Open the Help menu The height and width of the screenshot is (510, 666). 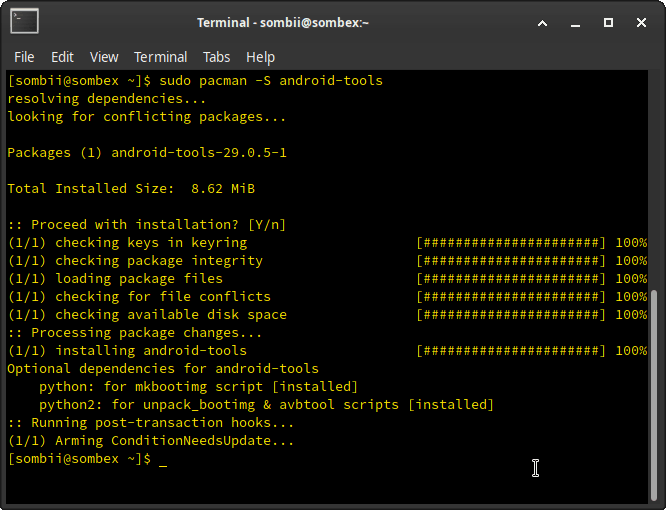[x=260, y=57]
